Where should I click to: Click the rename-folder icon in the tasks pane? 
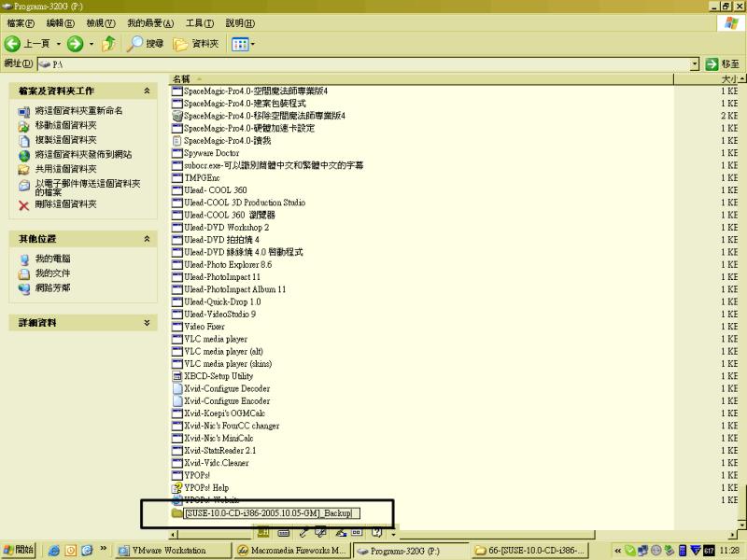(x=24, y=111)
